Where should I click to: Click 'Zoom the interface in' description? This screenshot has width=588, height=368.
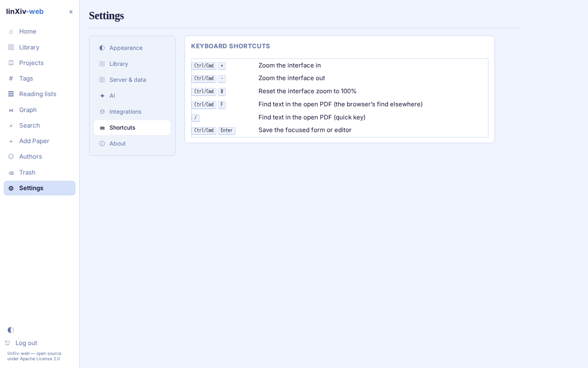tap(290, 65)
